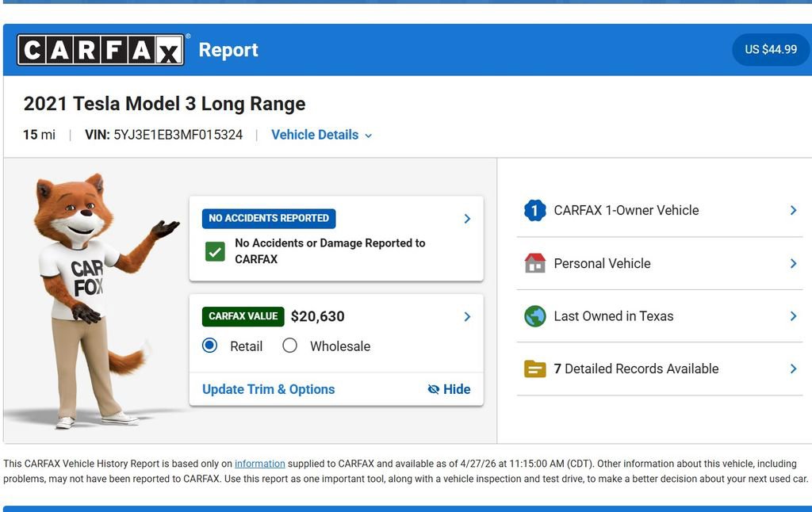Open CARFAX Value details chevron
This screenshot has width=812, height=512.
click(467, 316)
